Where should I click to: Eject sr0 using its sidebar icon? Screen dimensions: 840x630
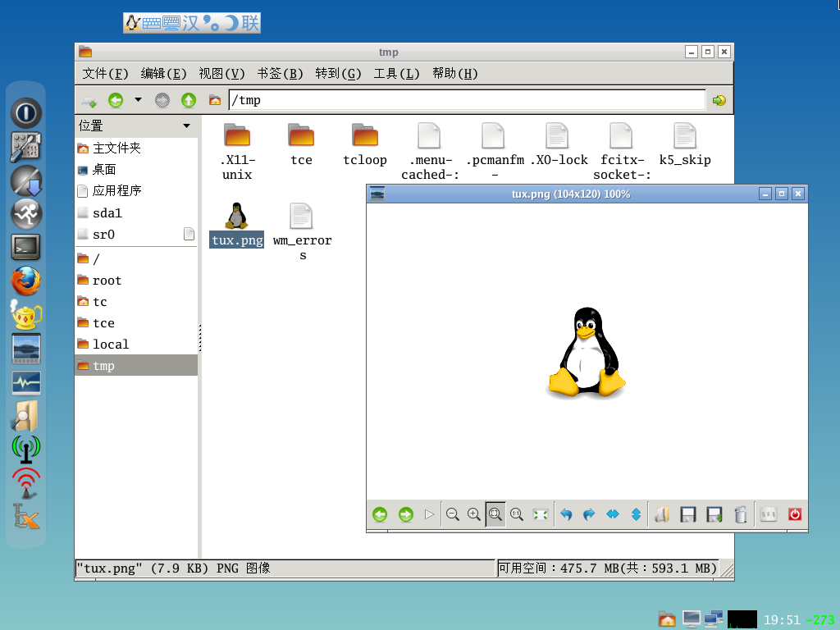pos(189,234)
